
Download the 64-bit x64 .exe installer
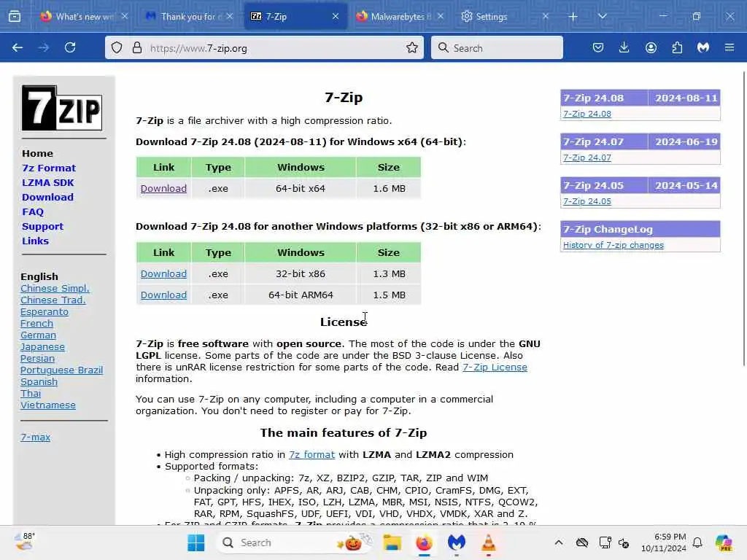163,189
